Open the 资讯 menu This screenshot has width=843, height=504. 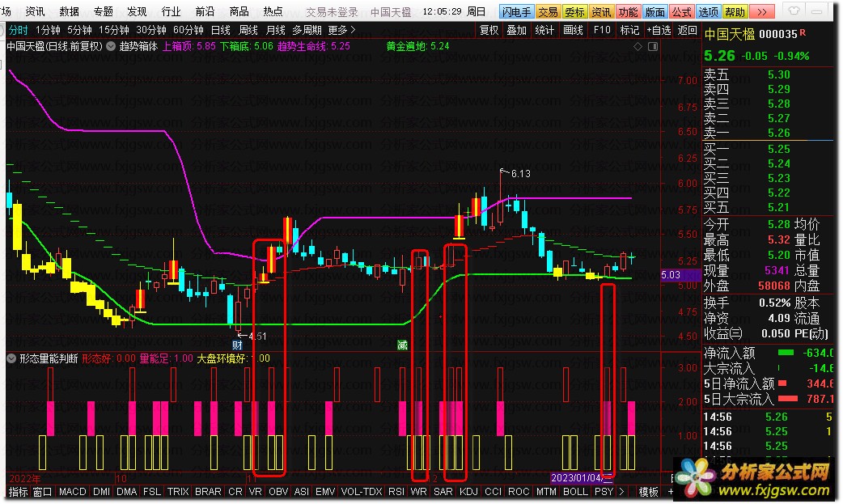tap(36, 11)
